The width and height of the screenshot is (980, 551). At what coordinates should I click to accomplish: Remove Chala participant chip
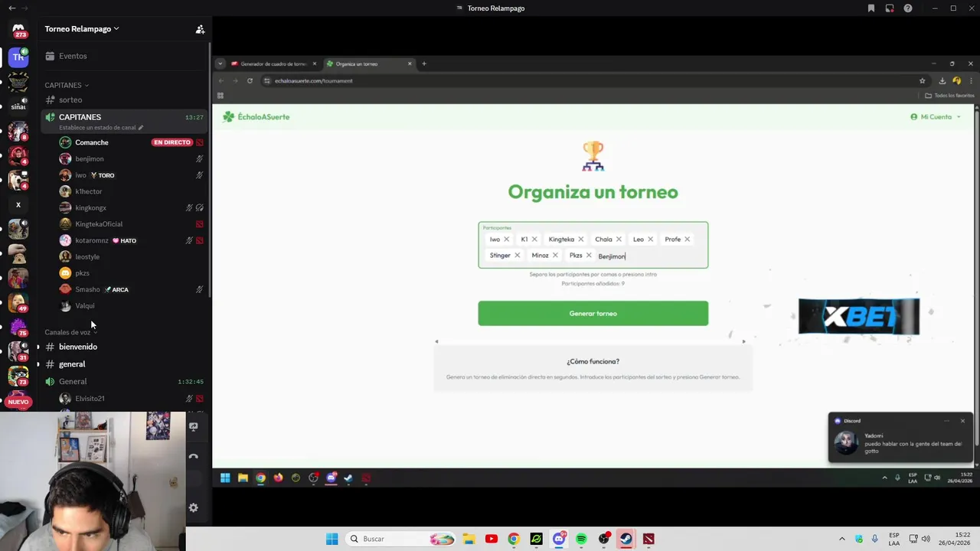point(619,240)
